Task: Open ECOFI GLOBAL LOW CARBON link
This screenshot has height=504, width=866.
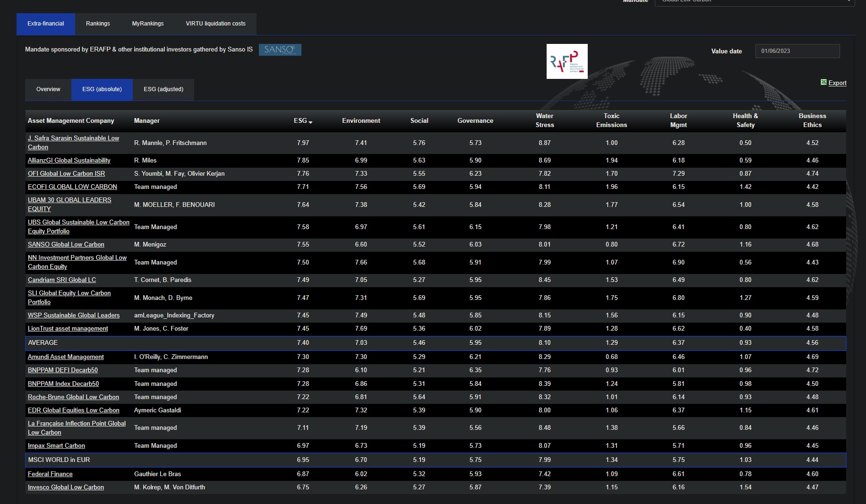Action: point(72,187)
